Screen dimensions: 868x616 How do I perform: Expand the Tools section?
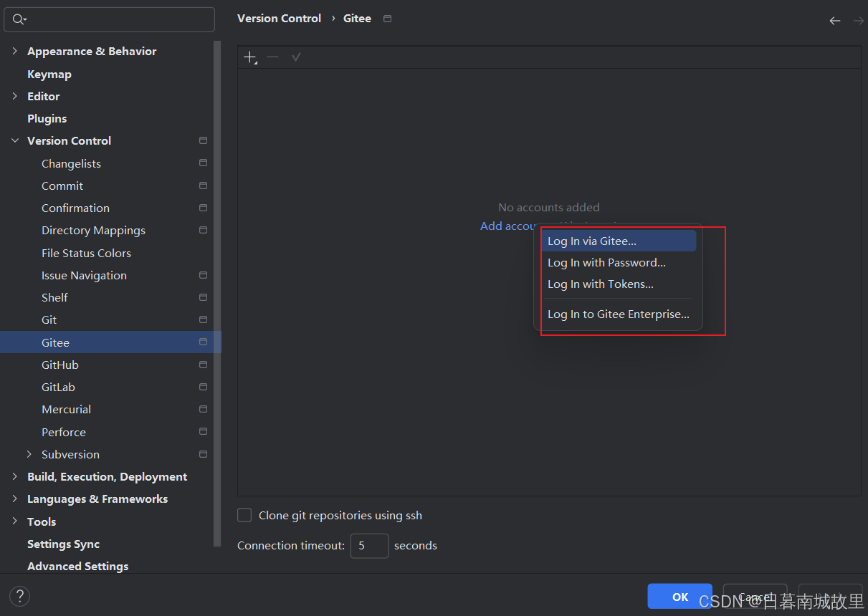point(14,521)
